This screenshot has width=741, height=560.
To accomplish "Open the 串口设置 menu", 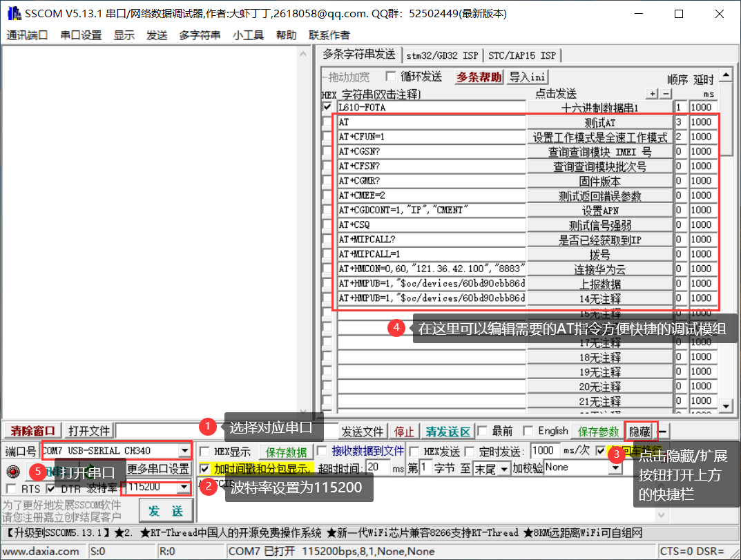I will (81, 35).
